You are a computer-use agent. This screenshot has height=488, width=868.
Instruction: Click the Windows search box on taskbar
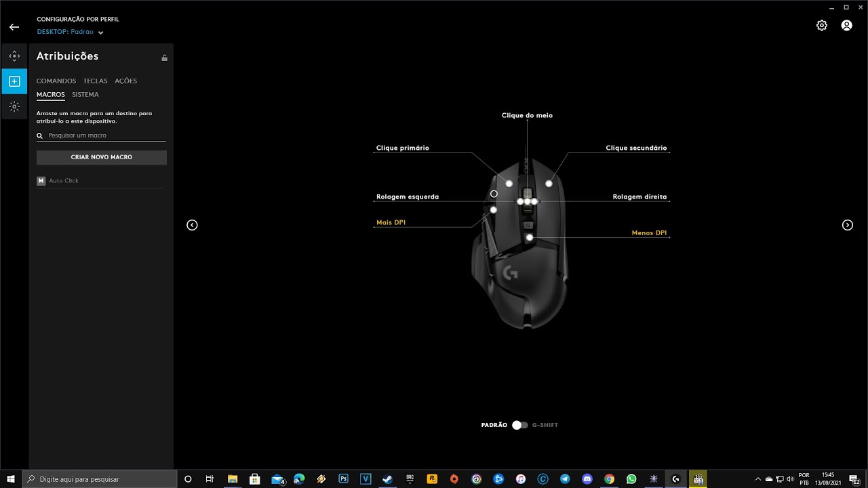coord(100,479)
